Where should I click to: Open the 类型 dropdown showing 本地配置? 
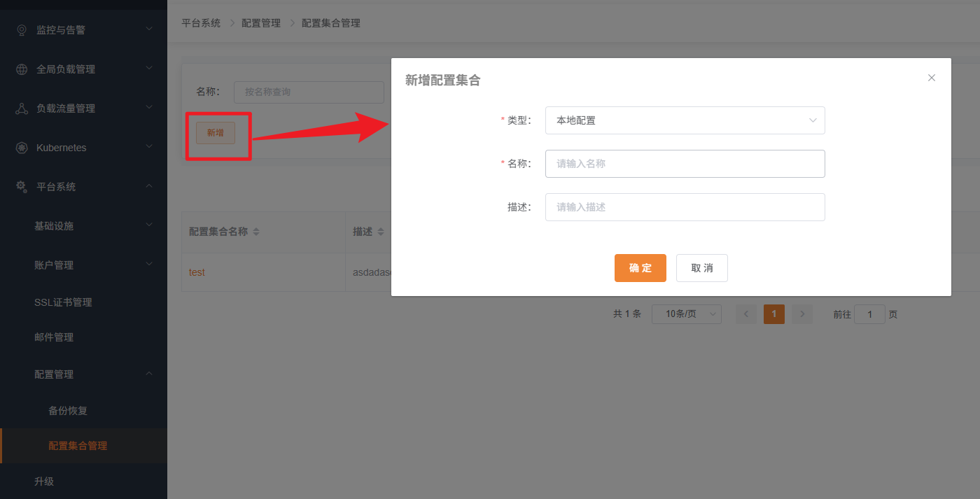point(685,120)
